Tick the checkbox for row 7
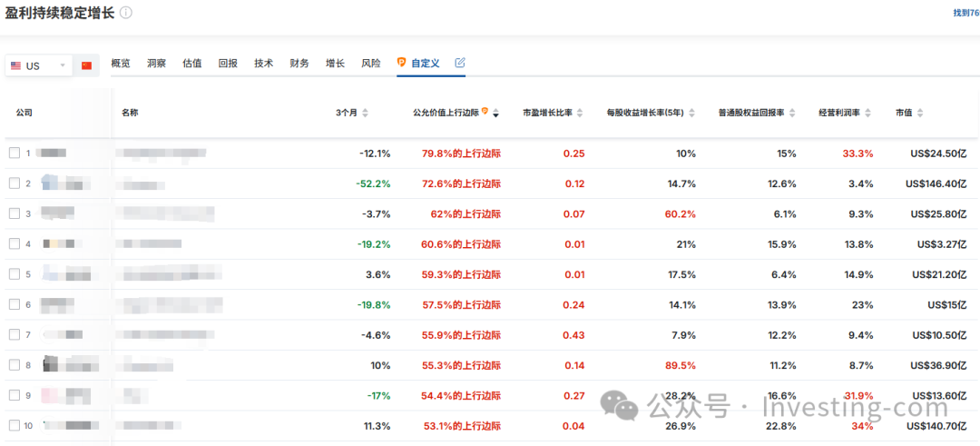 (x=15, y=334)
